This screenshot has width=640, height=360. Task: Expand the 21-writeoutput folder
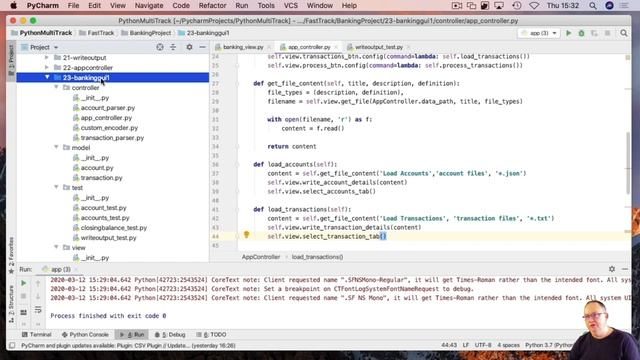[47, 58]
